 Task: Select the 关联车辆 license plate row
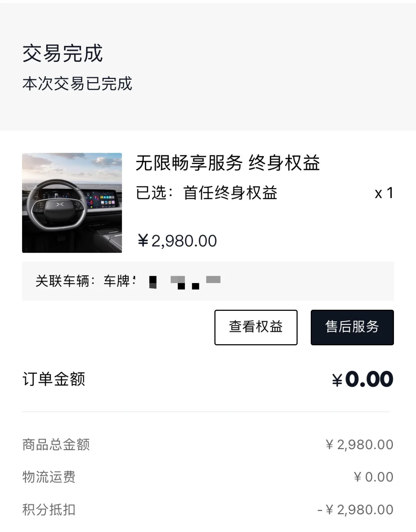pyautogui.click(x=208, y=281)
